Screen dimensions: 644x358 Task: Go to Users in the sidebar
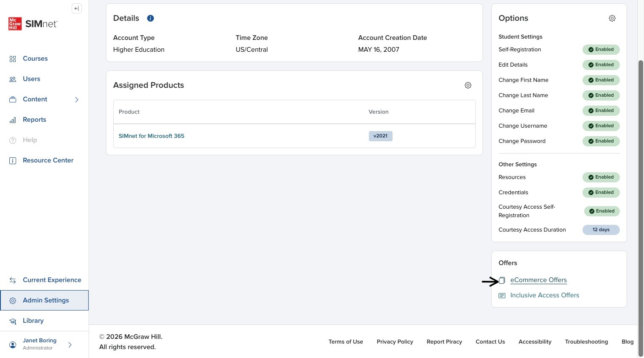pos(31,79)
